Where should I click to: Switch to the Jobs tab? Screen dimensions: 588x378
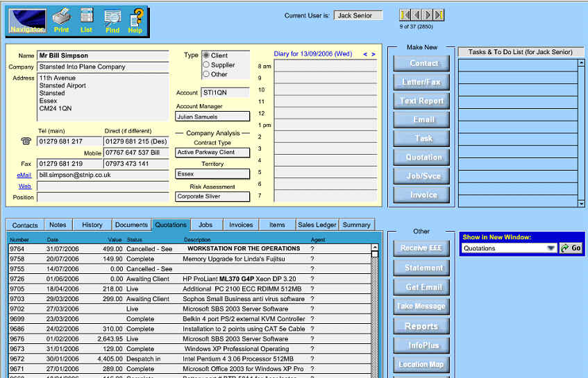click(205, 225)
